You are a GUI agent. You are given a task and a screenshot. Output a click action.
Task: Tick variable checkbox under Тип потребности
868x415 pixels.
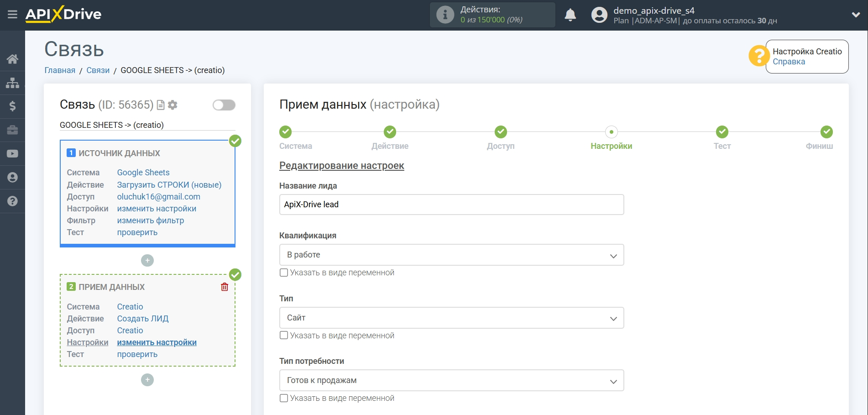point(284,398)
